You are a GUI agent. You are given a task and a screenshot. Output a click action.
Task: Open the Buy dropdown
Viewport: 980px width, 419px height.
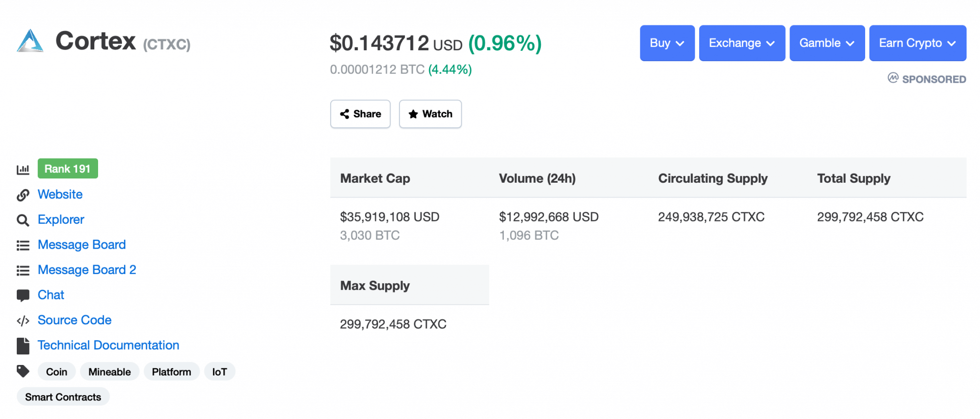click(667, 43)
